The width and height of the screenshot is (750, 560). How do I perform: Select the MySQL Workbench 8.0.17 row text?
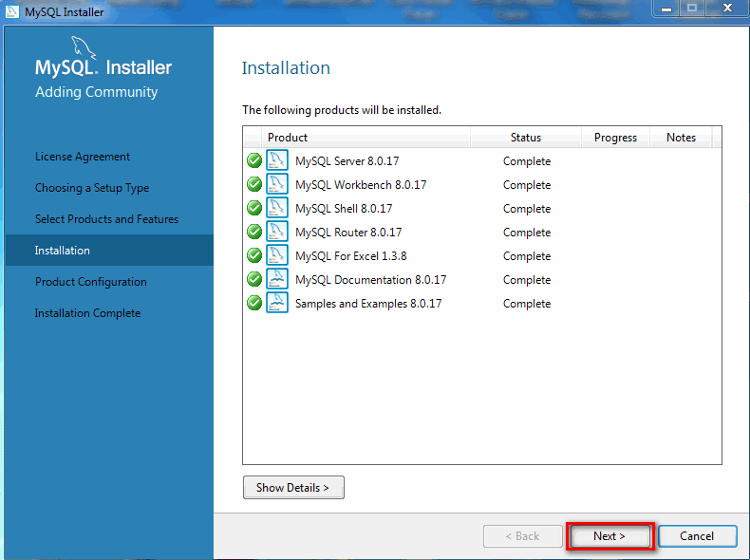[x=361, y=184]
